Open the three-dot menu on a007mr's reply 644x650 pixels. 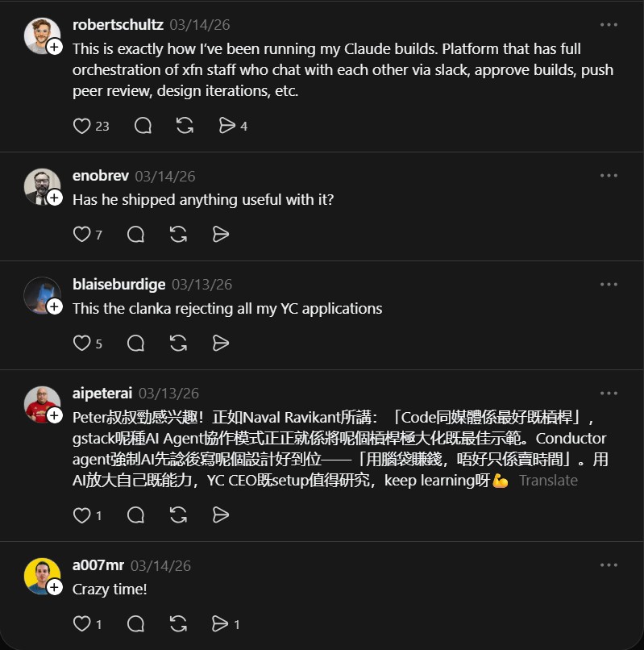610,565
